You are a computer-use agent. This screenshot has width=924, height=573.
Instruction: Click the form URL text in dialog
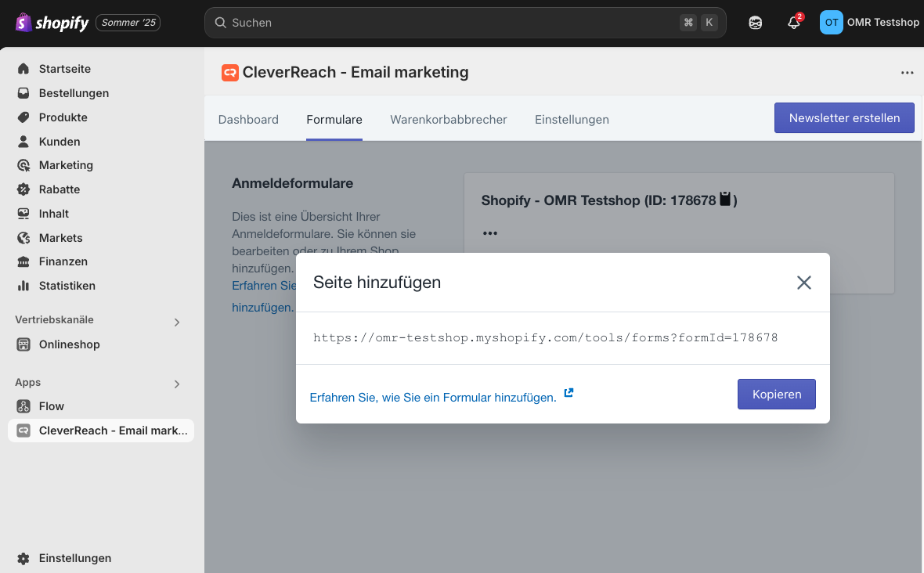(x=545, y=337)
